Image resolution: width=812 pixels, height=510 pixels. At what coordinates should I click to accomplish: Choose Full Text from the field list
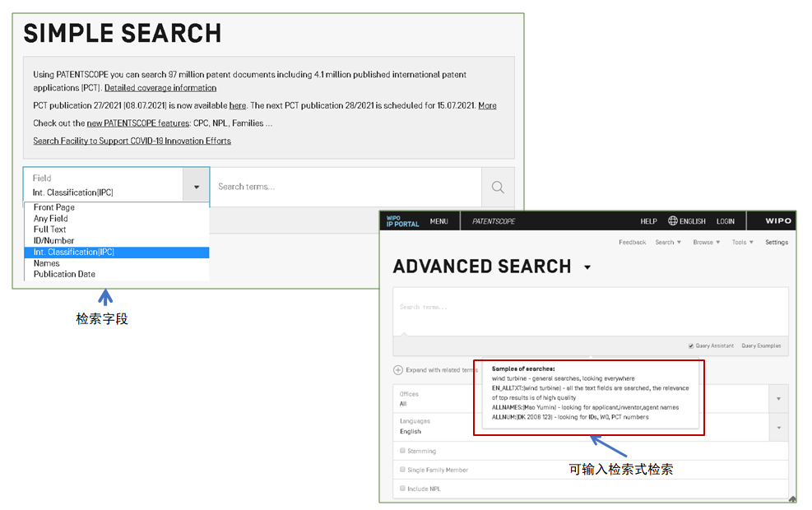(49, 229)
